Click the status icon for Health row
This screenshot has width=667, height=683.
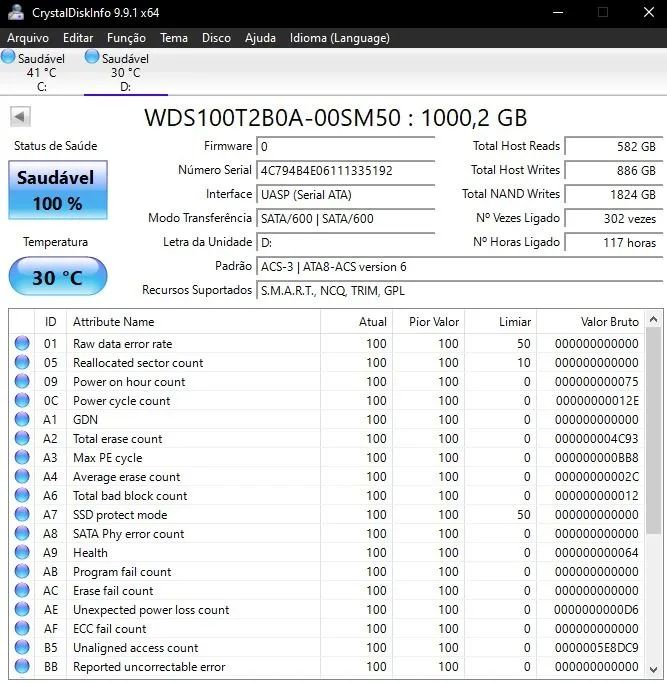coord(22,552)
